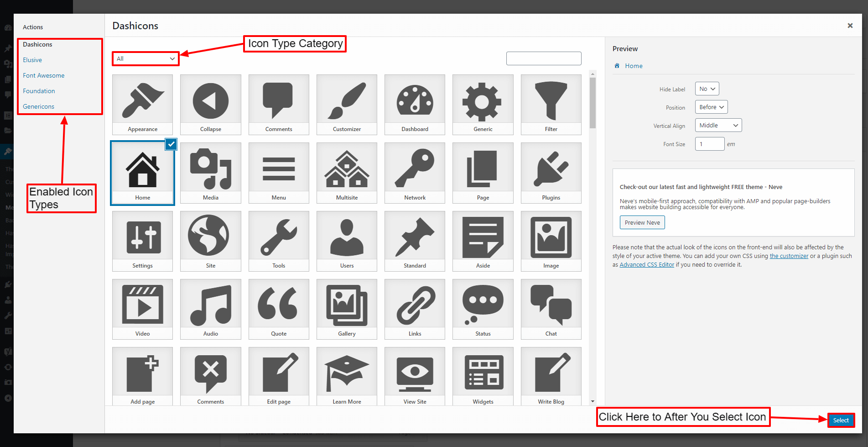Select the Aside note icon
Screen dimensions: 868x447
[x=483, y=241]
